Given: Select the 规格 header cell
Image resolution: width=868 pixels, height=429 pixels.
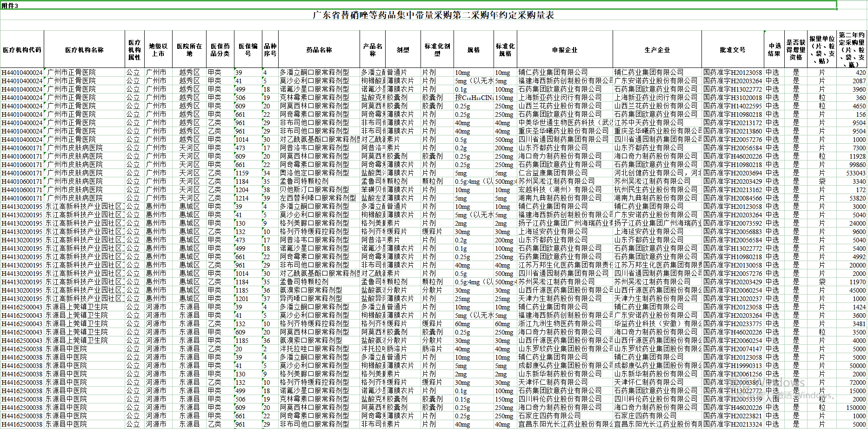Looking at the screenshot, I should coord(474,50).
